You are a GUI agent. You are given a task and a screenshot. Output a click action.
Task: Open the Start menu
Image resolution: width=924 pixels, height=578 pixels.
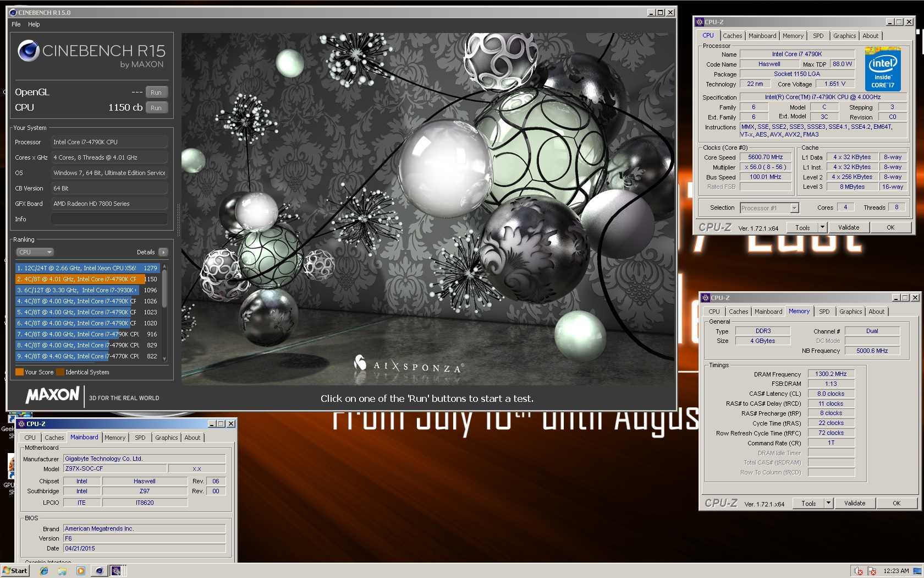pyautogui.click(x=15, y=571)
